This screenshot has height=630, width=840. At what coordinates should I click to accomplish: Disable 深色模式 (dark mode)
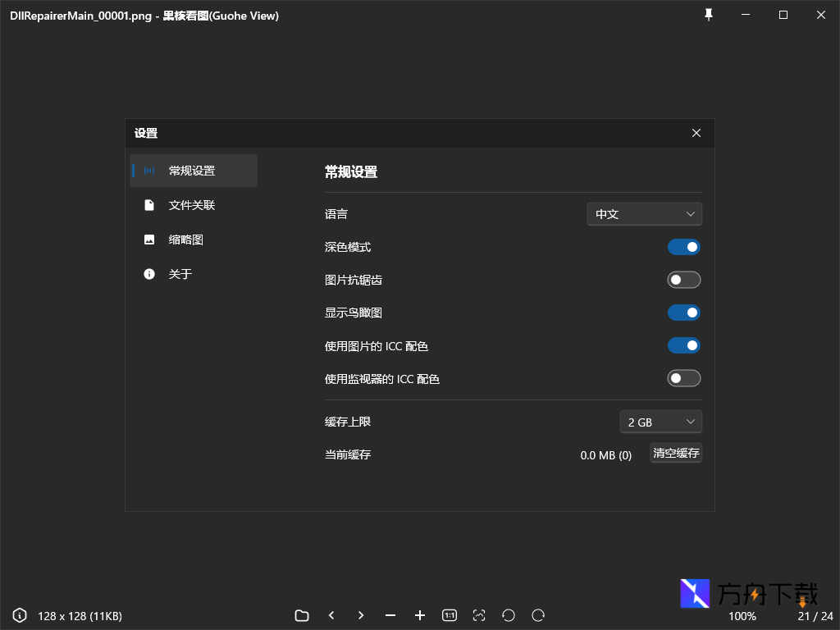click(684, 247)
